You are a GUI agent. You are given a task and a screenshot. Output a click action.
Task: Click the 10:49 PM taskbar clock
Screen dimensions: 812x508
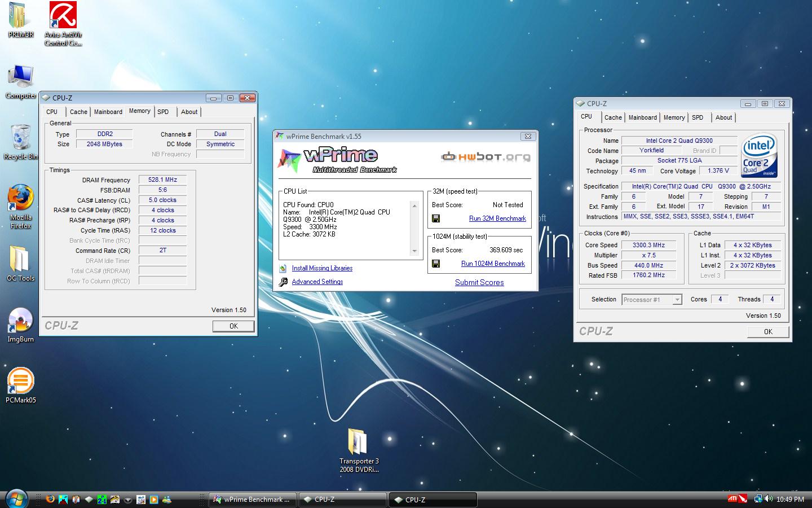[790, 499]
